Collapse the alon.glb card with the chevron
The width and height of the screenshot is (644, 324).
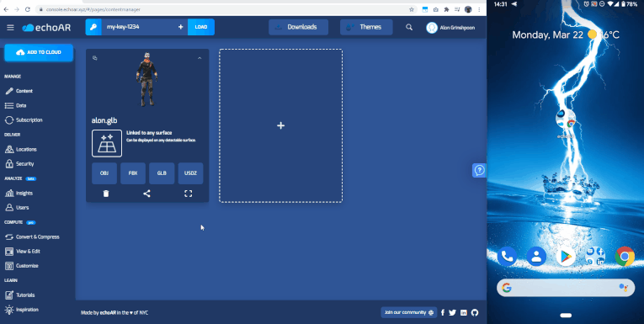point(200,58)
